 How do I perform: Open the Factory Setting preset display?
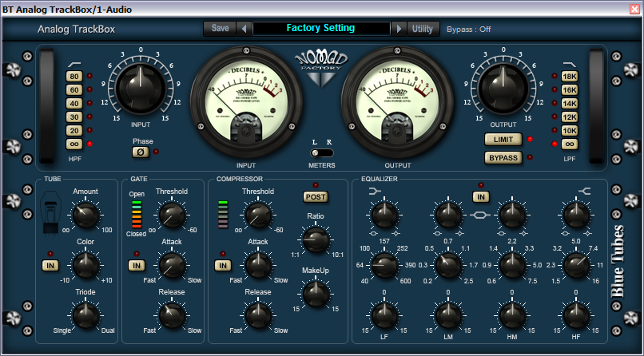pyautogui.click(x=321, y=28)
